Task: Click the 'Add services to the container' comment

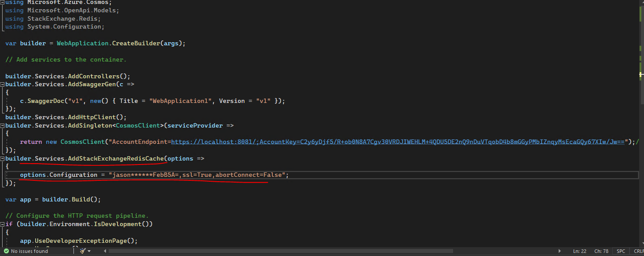Action: pos(66,59)
